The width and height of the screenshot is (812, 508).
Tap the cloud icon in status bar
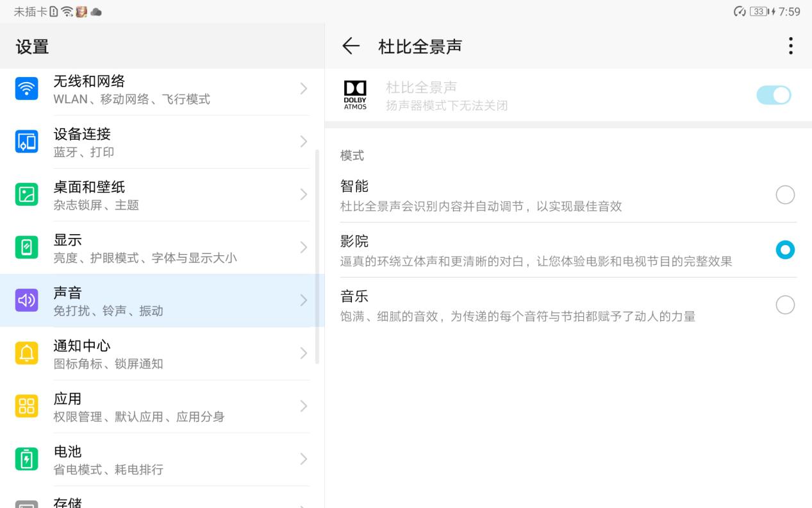pyautogui.click(x=96, y=12)
